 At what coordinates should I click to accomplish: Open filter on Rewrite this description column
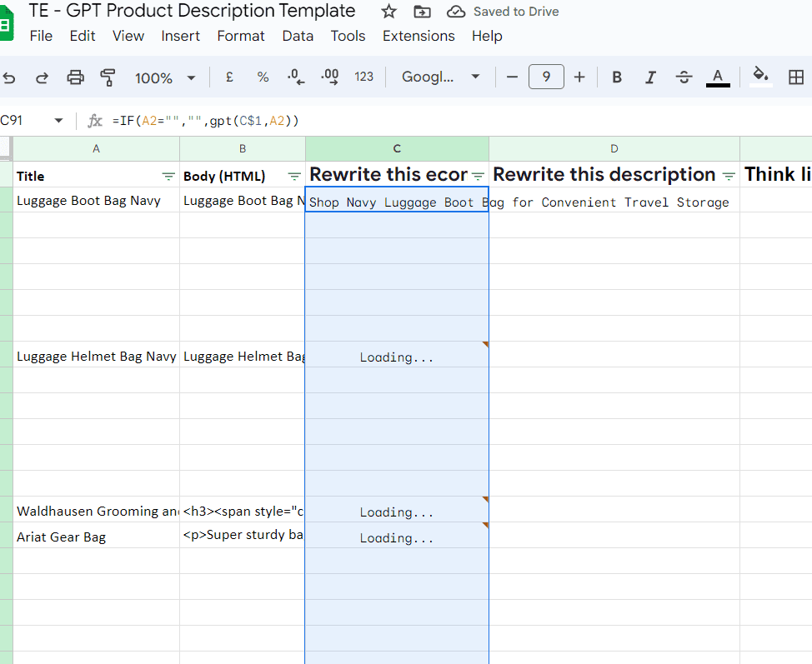click(x=729, y=176)
